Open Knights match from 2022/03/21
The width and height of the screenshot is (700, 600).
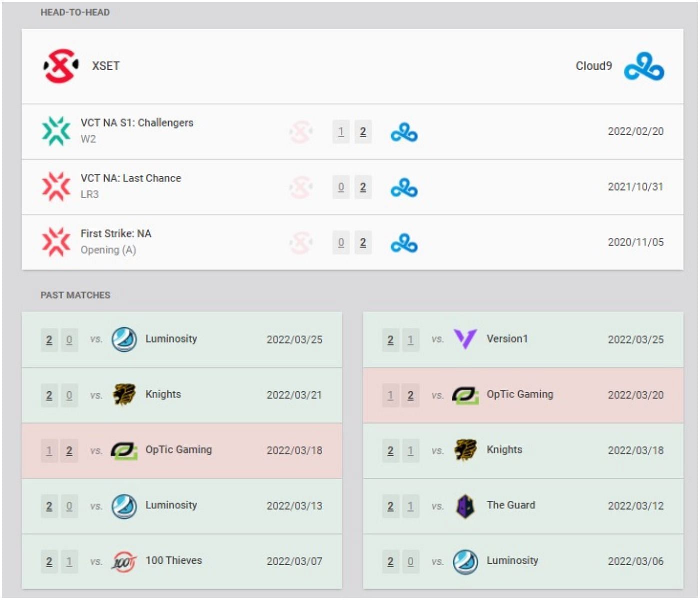tap(182, 395)
